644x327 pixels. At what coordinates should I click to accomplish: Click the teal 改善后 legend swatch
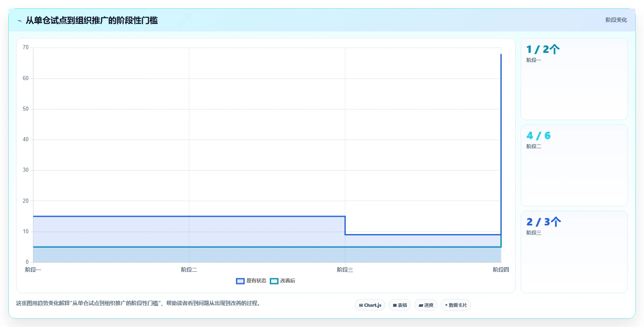point(274,281)
